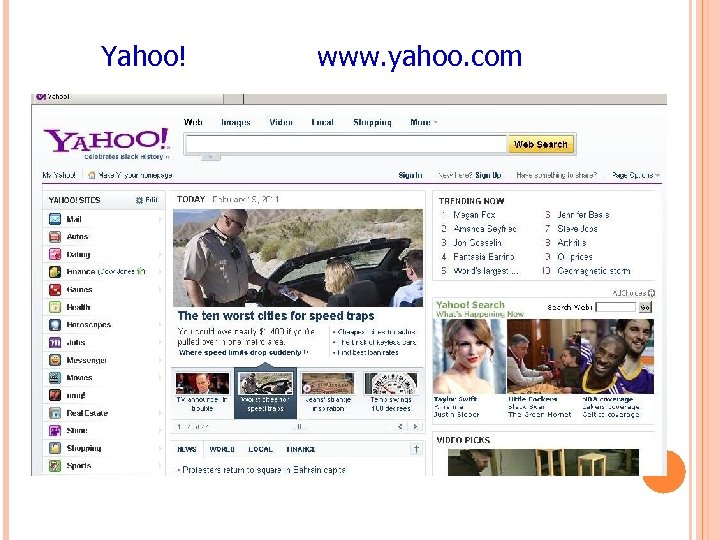
Task: Select the Web search tab
Action: 193,122
